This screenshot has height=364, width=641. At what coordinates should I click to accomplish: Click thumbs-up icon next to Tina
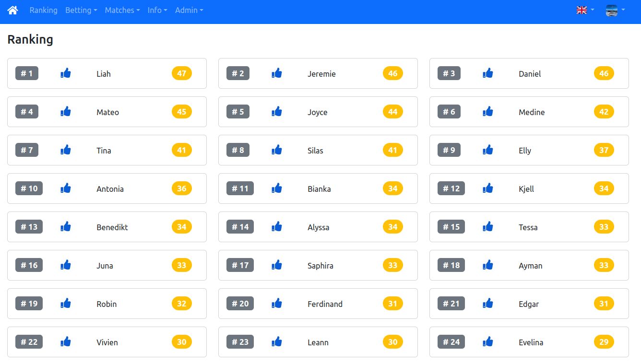point(66,150)
